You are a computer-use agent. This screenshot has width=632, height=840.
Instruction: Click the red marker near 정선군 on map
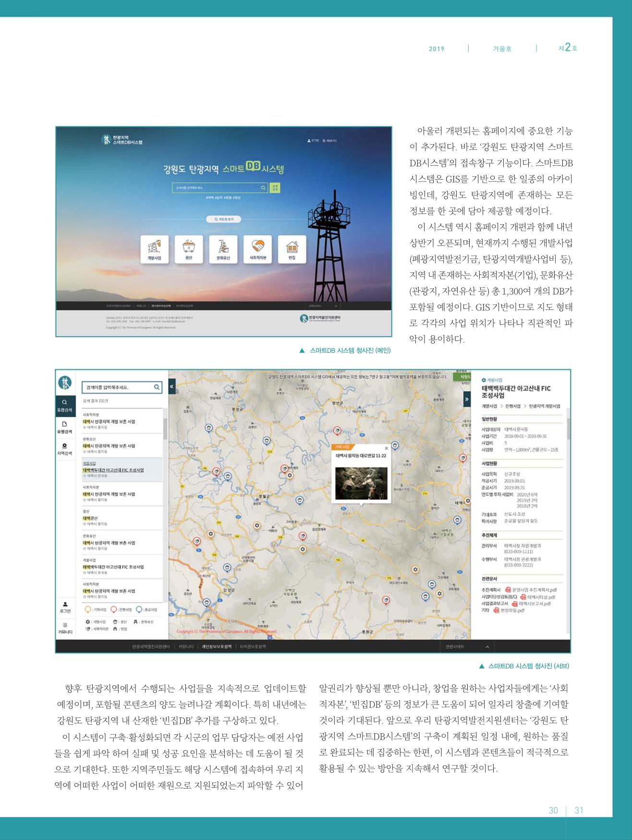tap(337, 430)
